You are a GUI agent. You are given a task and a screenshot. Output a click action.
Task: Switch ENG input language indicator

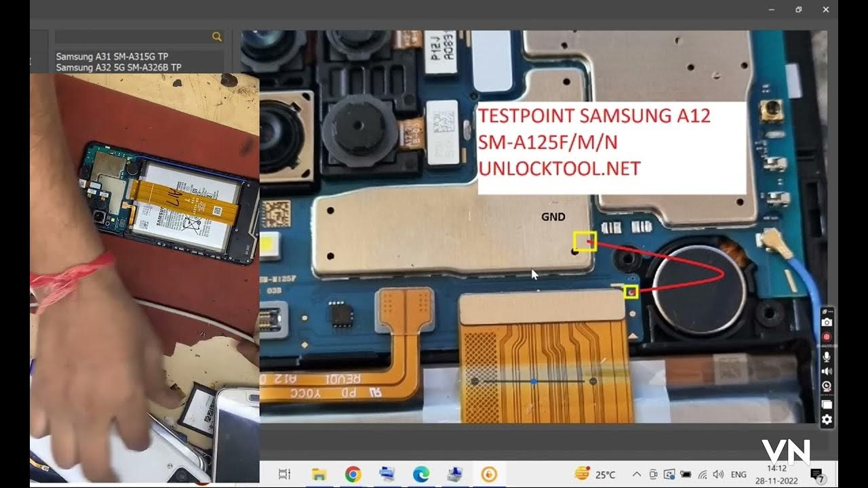pyautogui.click(x=738, y=474)
